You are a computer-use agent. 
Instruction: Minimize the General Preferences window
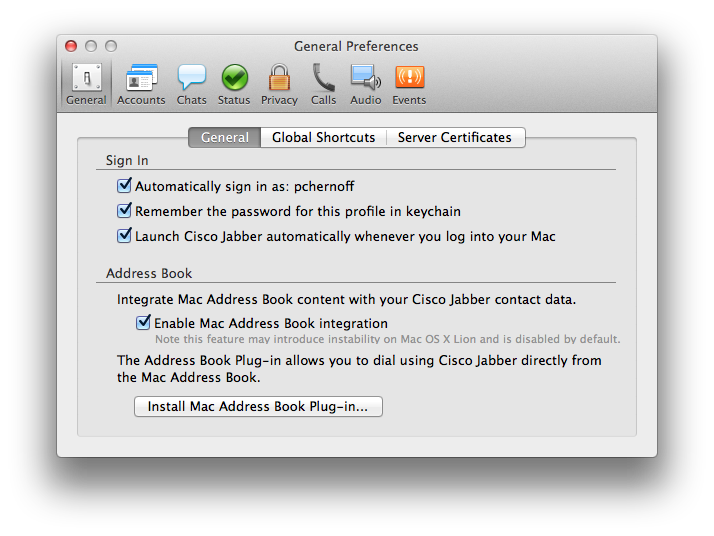pyautogui.click(x=91, y=46)
